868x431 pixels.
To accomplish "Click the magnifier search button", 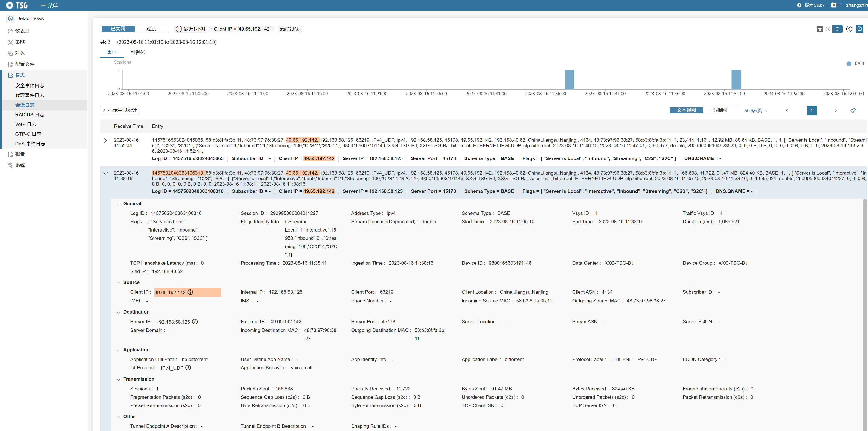I will pyautogui.click(x=837, y=29).
